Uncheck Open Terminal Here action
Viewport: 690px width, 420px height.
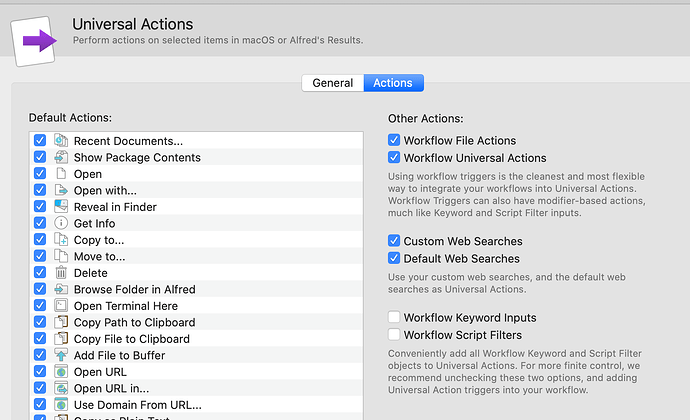pos(40,306)
